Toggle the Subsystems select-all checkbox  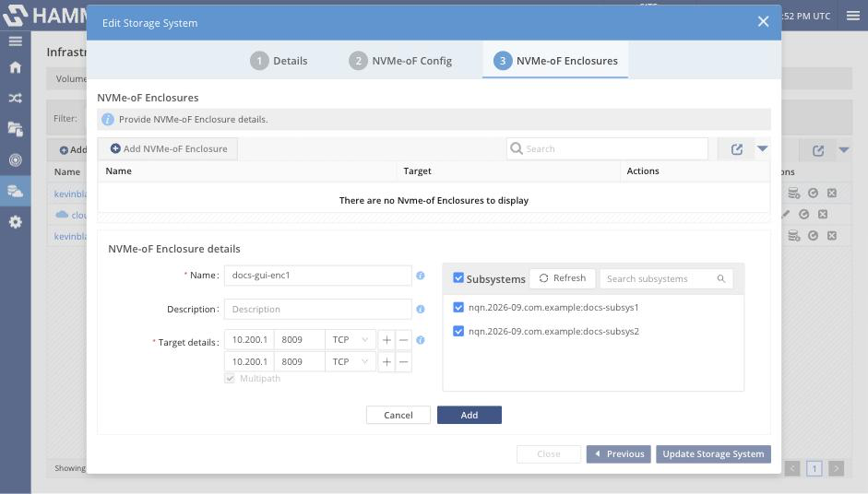(458, 277)
